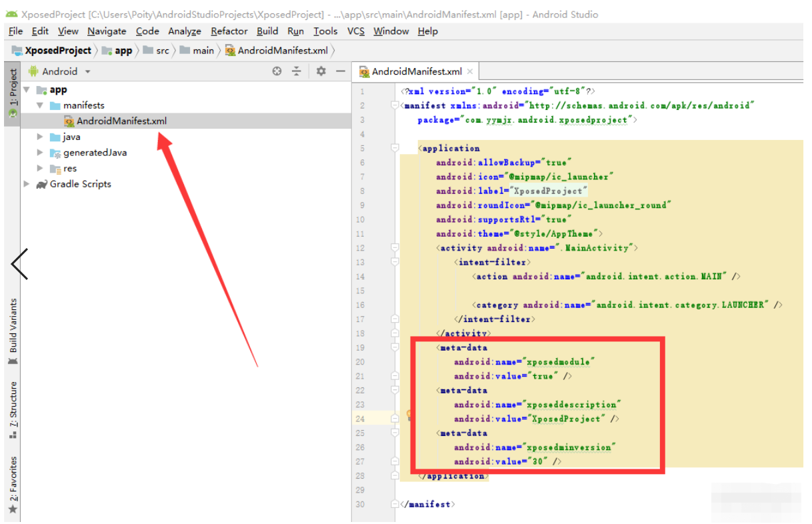Click the green Android icon beside the view selector
812x524 pixels.
pyautogui.click(x=33, y=71)
